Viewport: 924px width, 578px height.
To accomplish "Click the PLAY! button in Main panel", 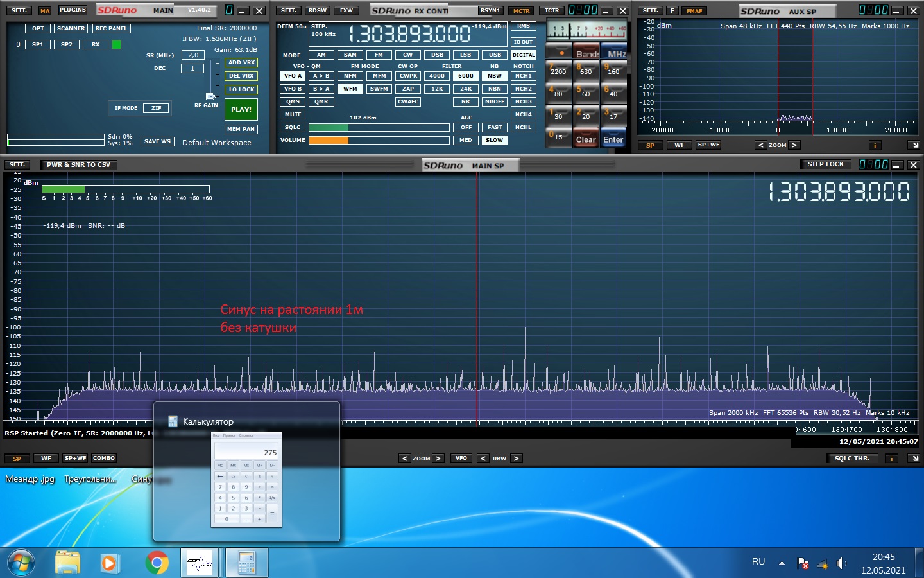I will 241,109.
